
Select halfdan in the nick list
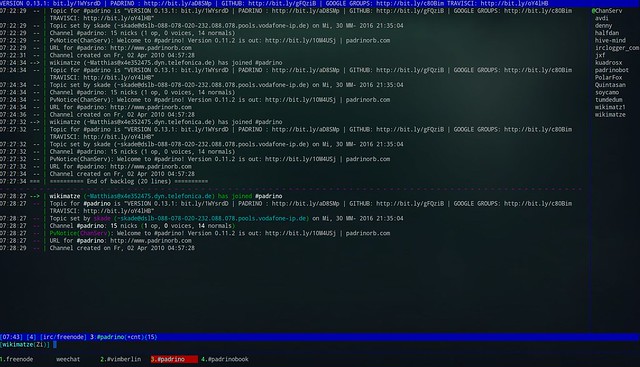pos(607,33)
